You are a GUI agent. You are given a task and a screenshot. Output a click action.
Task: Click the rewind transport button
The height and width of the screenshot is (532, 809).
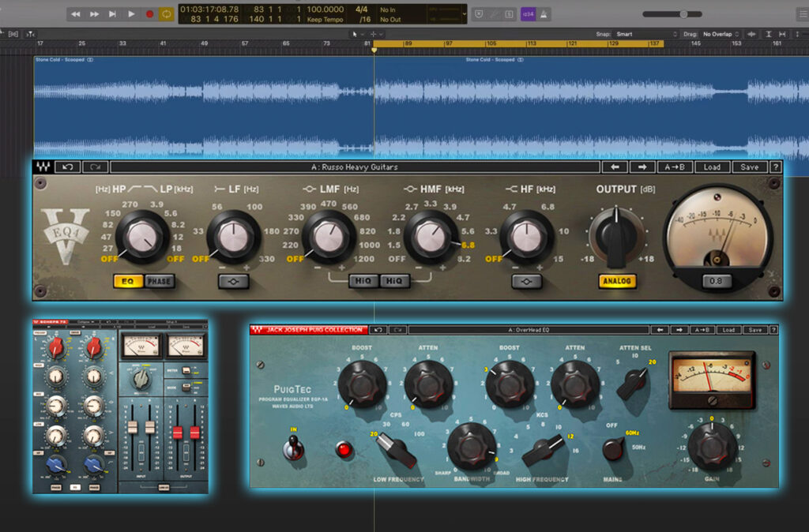click(76, 14)
